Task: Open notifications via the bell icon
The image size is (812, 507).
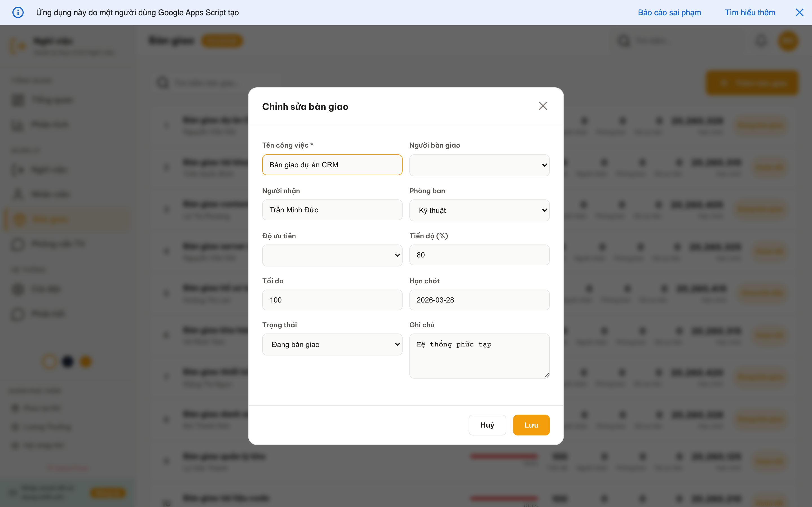Action: [x=761, y=41]
